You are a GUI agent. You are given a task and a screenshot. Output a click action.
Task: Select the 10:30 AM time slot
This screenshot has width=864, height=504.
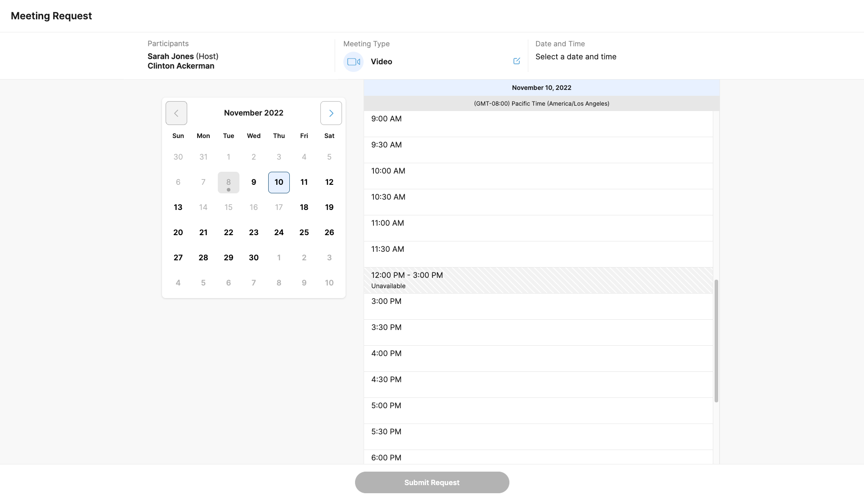tap(538, 202)
